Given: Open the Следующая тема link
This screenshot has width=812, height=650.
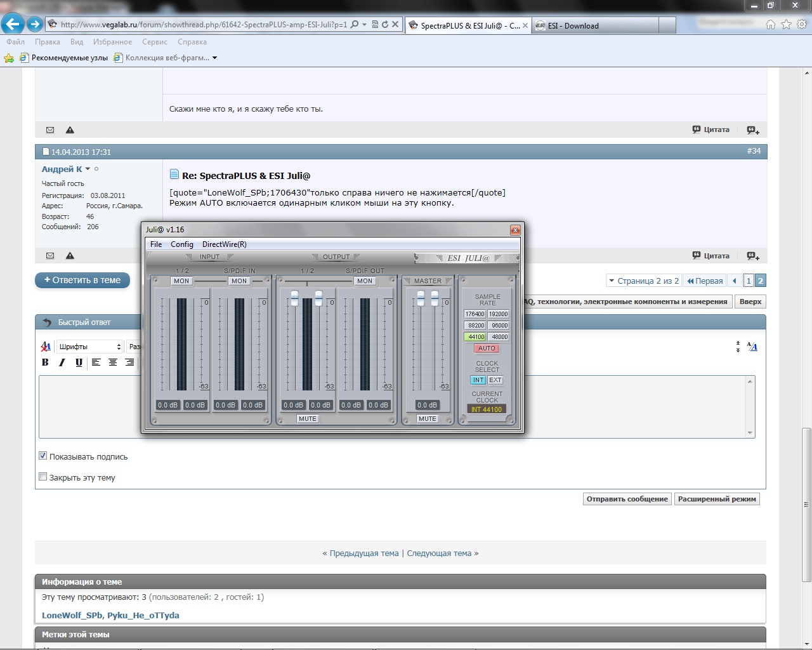Looking at the screenshot, I should pyautogui.click(x=439, y=554).
